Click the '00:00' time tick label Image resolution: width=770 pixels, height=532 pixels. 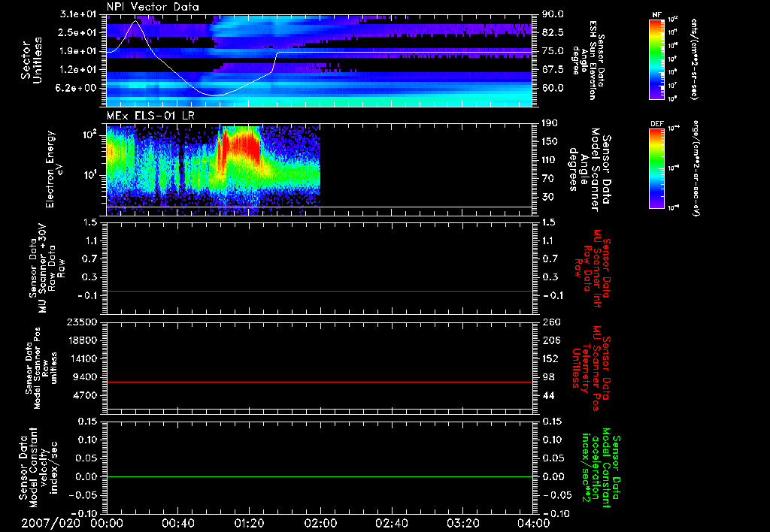click(107, 523)
